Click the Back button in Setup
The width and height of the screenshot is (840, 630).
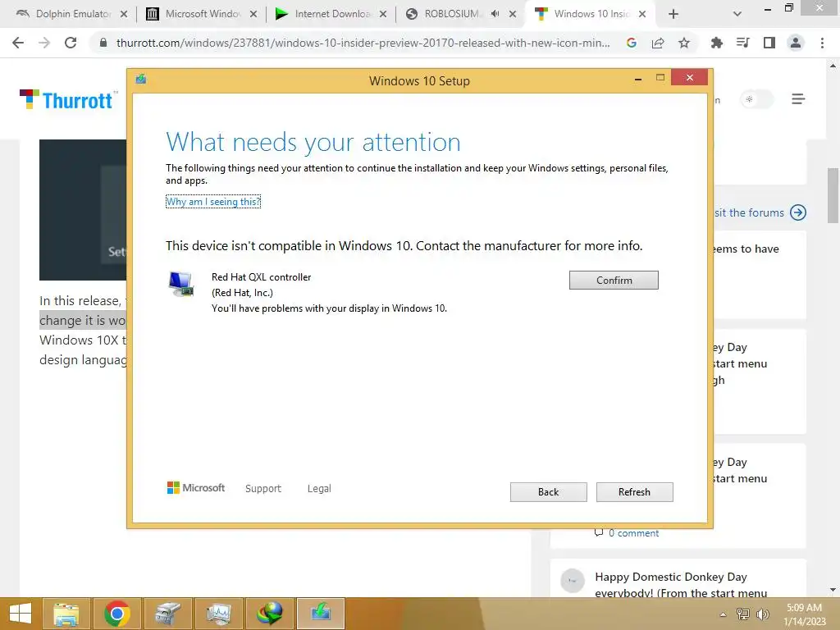click(x=548, y=492)
